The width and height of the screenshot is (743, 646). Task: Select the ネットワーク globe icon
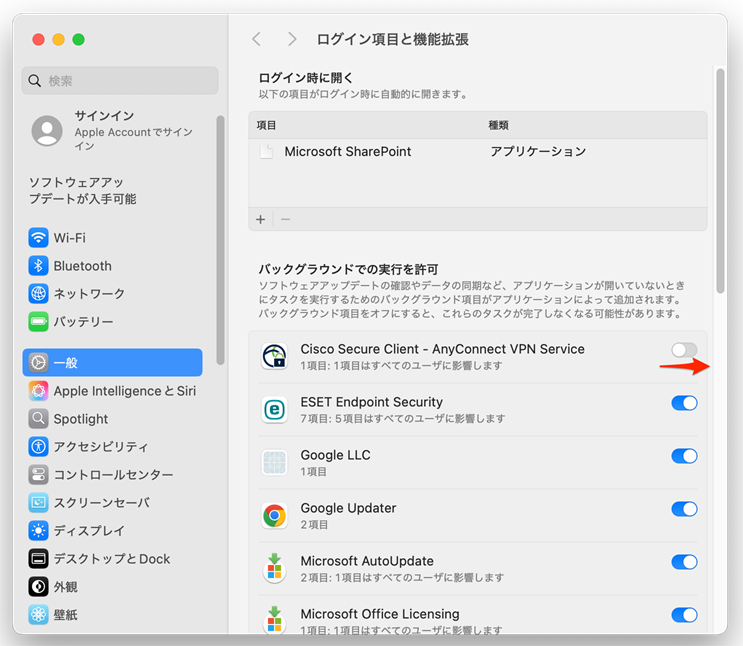[x=39, y=294]
